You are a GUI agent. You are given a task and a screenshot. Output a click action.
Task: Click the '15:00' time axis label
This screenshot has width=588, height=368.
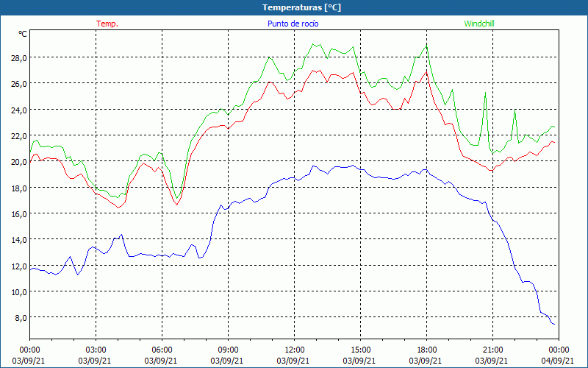point(360,350)
